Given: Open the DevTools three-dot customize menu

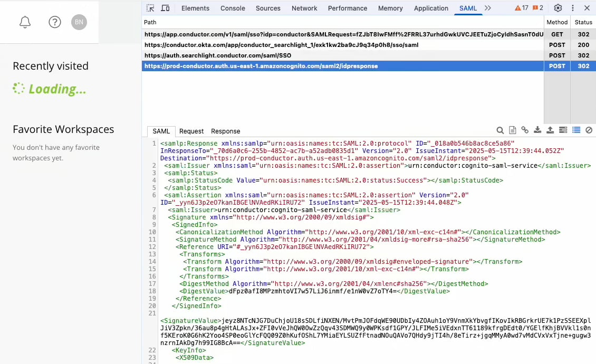Looking at the screenshot, I should pyautogui.click(x=573, y=8).
